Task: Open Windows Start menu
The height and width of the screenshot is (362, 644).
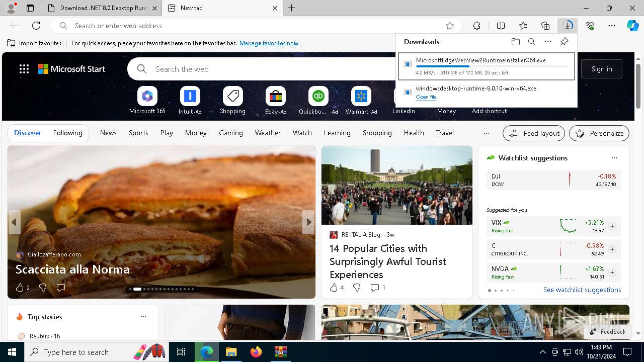Action: tap(12, 352)
